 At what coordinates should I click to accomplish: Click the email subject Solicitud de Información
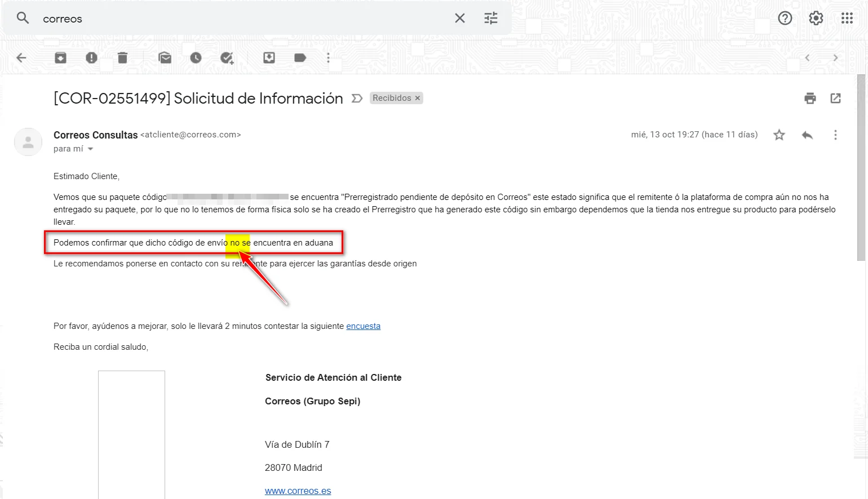(x=258, y=99)
